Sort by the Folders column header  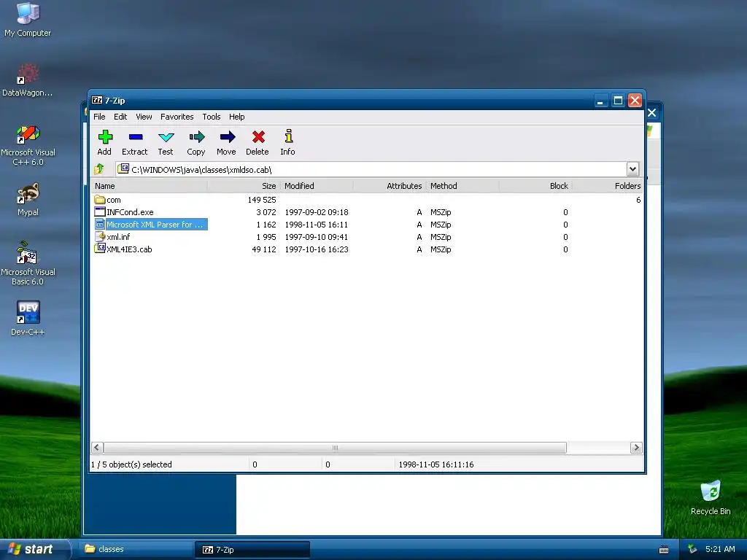click(x=608, y=186)
